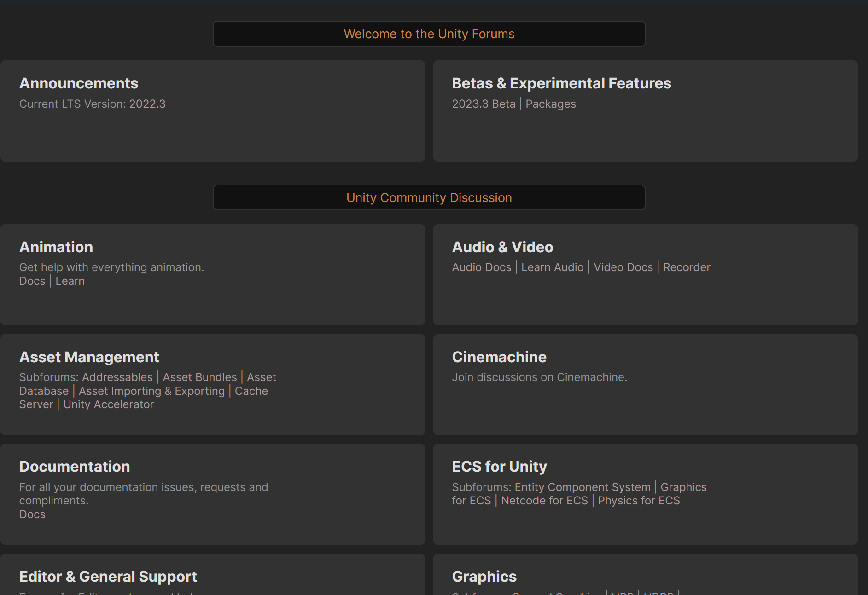The width and height of the screenshot is (868, 595).
Task: Open the Animation category
Action: click(x=56, y=247)
